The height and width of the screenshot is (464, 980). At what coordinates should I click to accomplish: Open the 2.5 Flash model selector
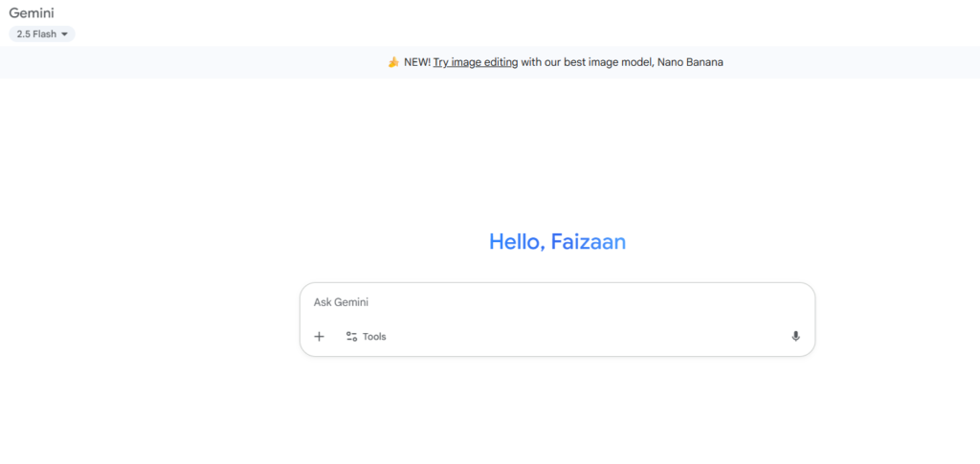click(x=42, y=34)
